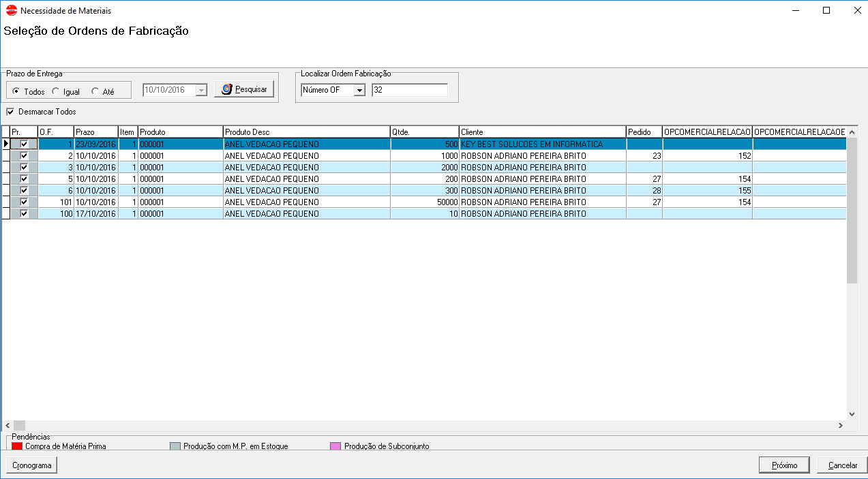Image resolution: width=868 pixels, height=479 pixels.
Task: Click the pink Produção de Subconjunto swatch
Action: pos(335,446)
